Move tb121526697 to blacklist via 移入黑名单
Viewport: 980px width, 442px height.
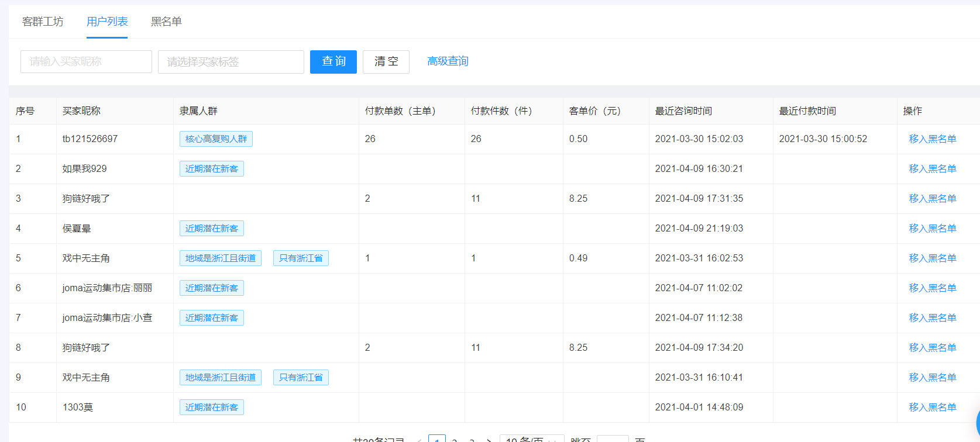(933, 139)
